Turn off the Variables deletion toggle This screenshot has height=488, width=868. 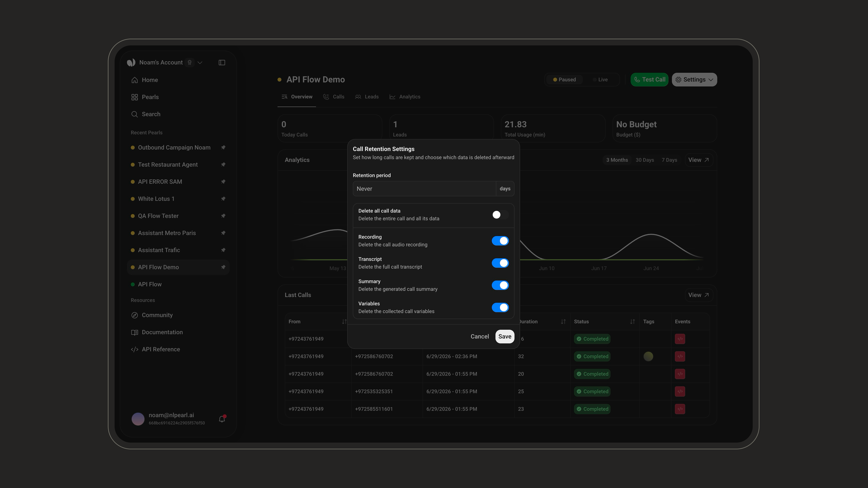[x=500, y=308]
